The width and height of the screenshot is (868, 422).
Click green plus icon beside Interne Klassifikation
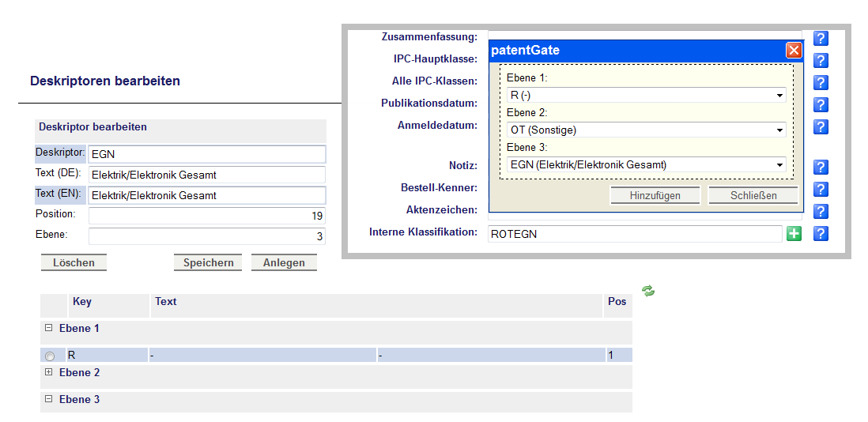794,234
